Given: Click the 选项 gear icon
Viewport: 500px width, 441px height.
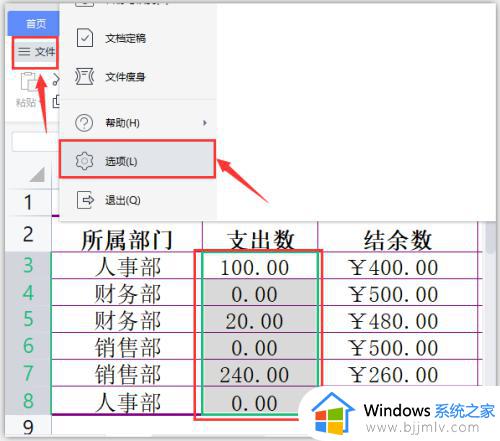Looking at the screenshot, I should (84, 161).
